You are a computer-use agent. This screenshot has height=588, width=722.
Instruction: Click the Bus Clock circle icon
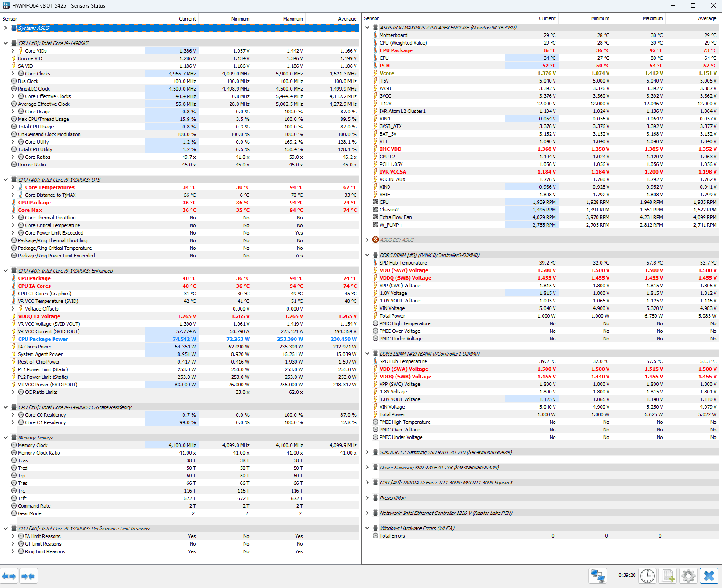[14, 81]
